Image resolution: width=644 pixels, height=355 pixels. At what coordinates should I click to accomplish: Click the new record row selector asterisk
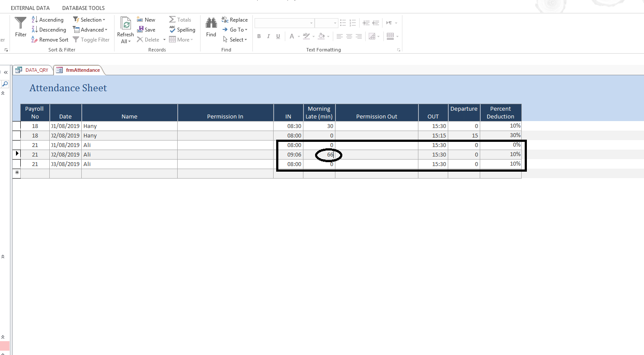17,173
